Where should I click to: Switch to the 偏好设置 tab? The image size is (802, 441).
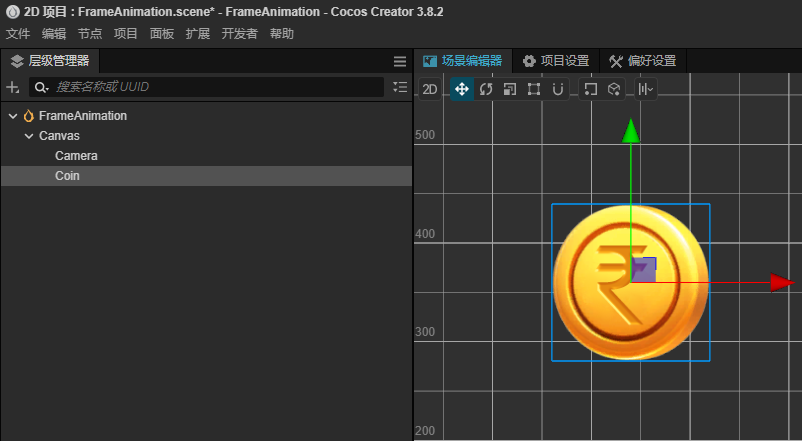pyautogui.click(x=643, y=61)
